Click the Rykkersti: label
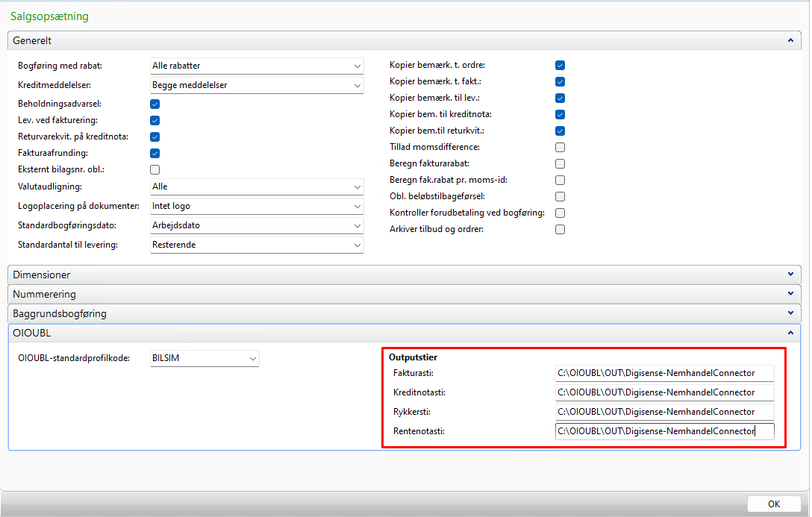The image size is (812, 517). click(x=412, y=412)
